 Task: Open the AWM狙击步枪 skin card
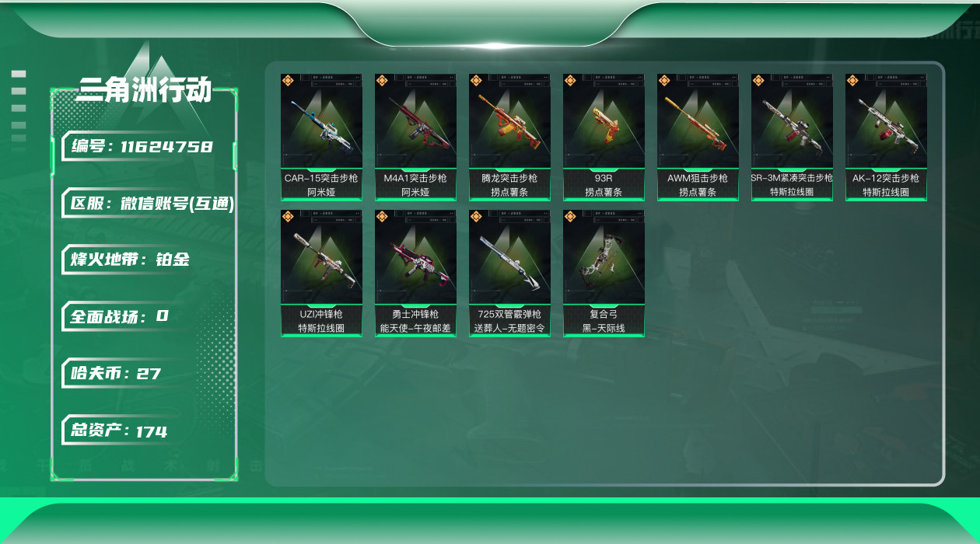click(698, 138)
